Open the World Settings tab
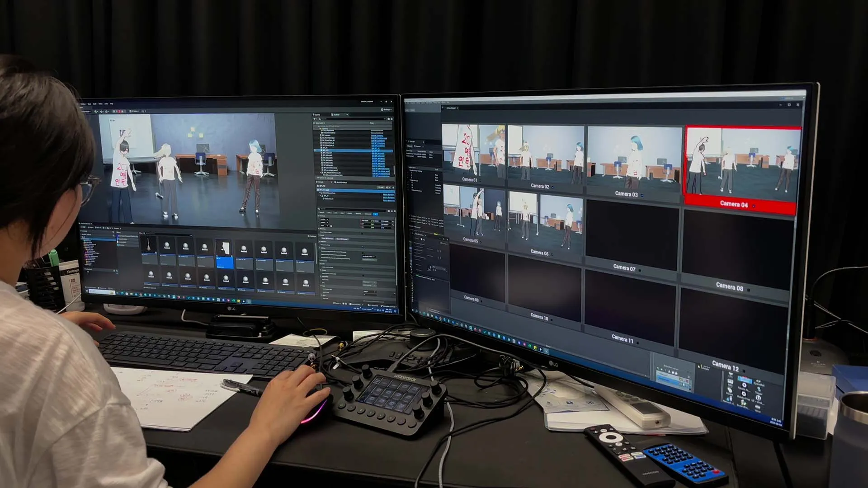The width and height of the screenshot is (868, 488). pos(341,183)
